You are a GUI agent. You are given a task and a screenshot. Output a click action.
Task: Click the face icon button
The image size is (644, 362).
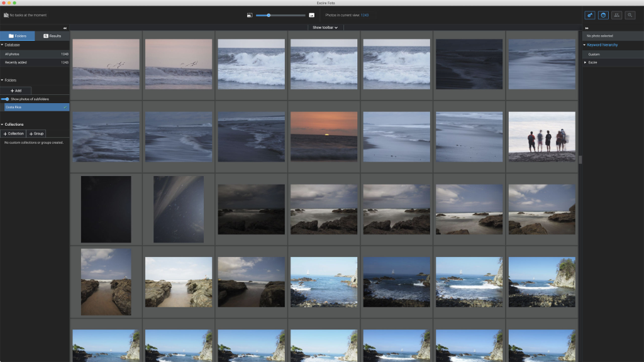click(603, 15)
